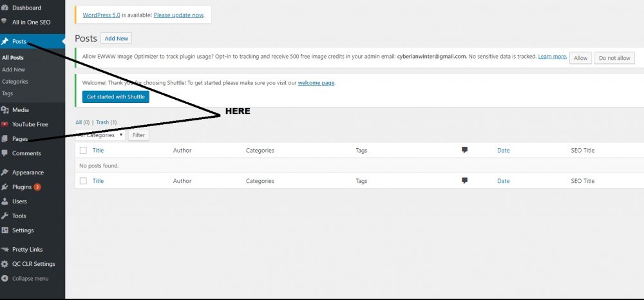
Task: Click the Appearance paintbrush icon
Action: click(x=5, y=173)
